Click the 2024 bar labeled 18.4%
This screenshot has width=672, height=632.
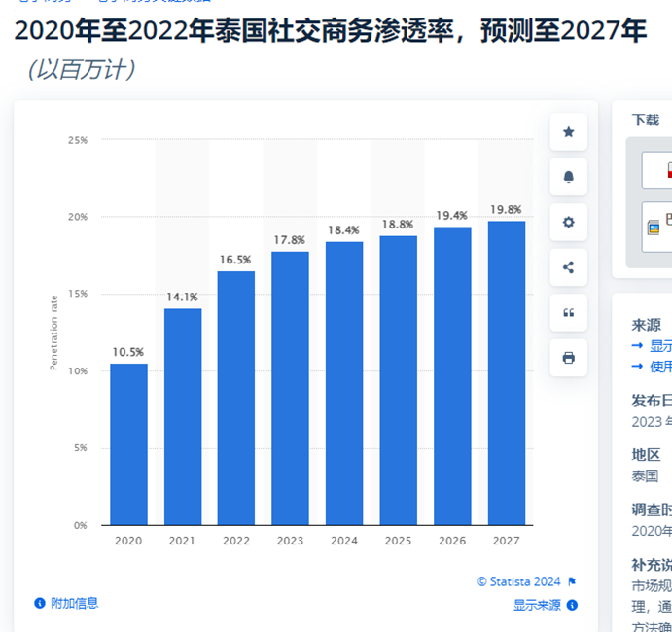344,383
